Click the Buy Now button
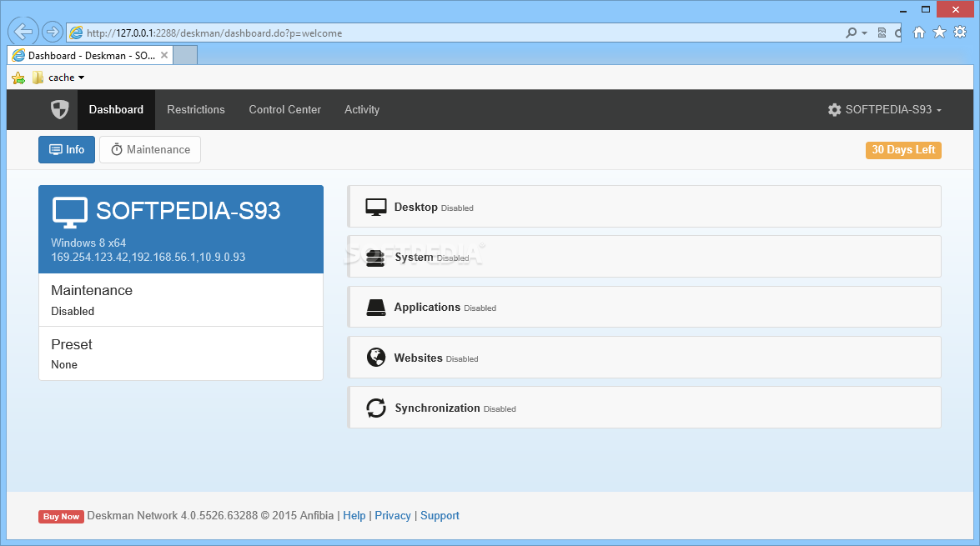The width and height of the screenshot is (980, 546). 61,517
